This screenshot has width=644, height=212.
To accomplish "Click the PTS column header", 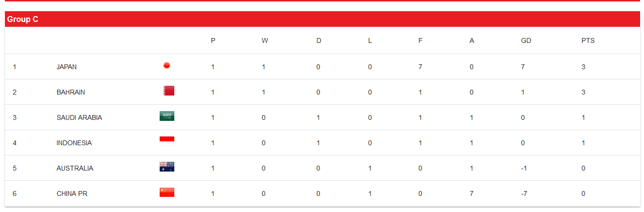I will click(588, 40).
